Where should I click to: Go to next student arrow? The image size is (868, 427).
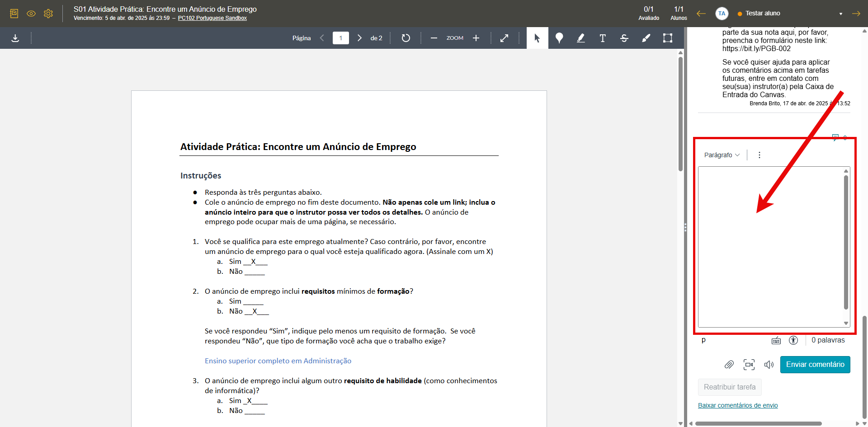pos(856,14)
